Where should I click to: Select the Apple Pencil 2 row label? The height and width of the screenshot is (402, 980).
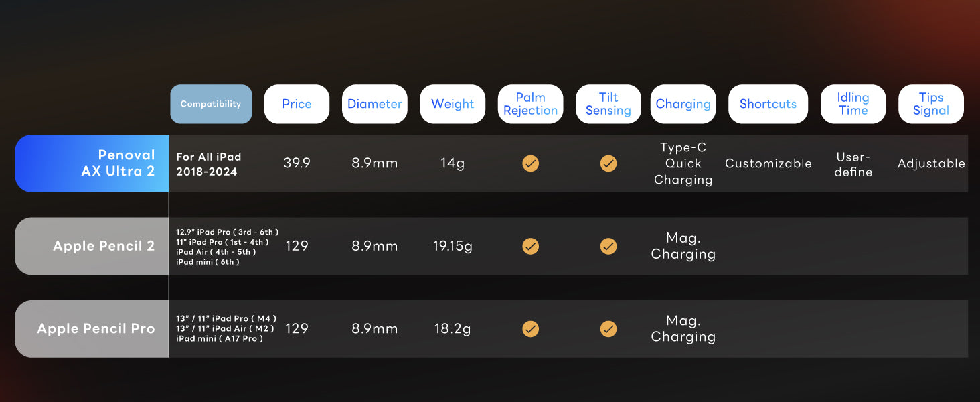[x=92, y=246]
